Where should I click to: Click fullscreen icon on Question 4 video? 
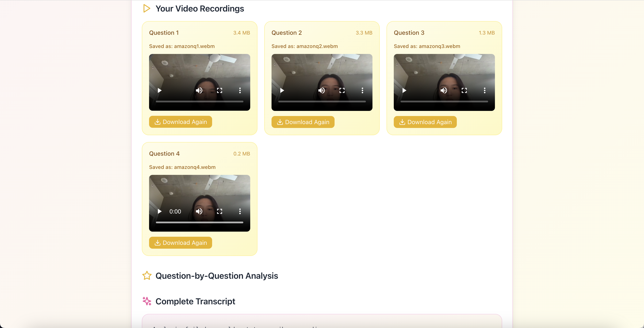220,211
